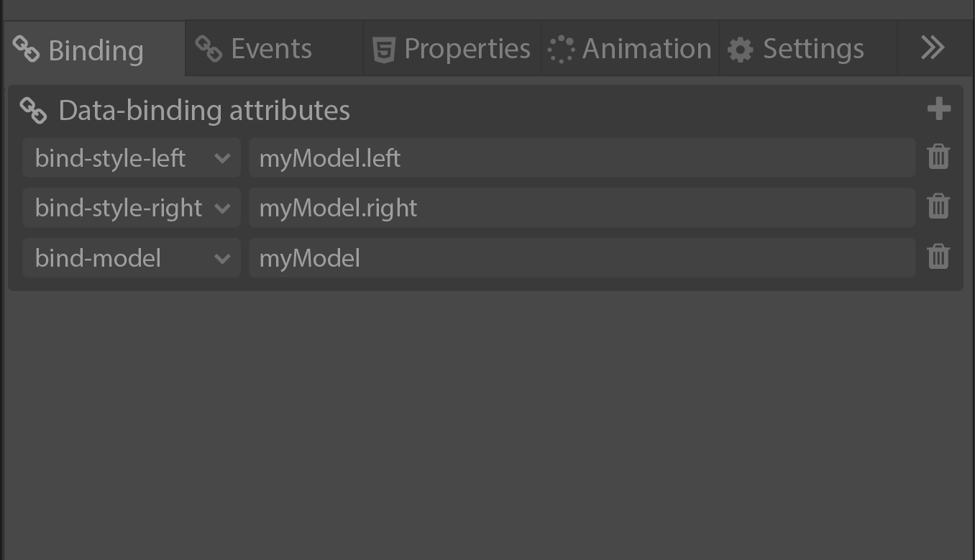Open the bind-style-left attribute dropdown
This screenshot has height=560, width=975.
pyautogui.click(x=131, y=158)
